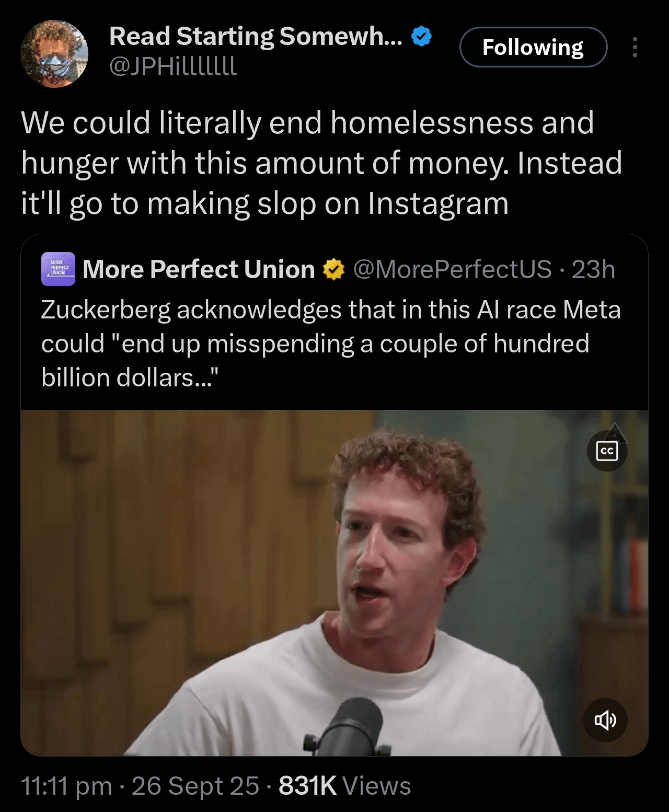Click the 11:11 pm timestamp
The image size is (669, 812).
tap(66, 786)
